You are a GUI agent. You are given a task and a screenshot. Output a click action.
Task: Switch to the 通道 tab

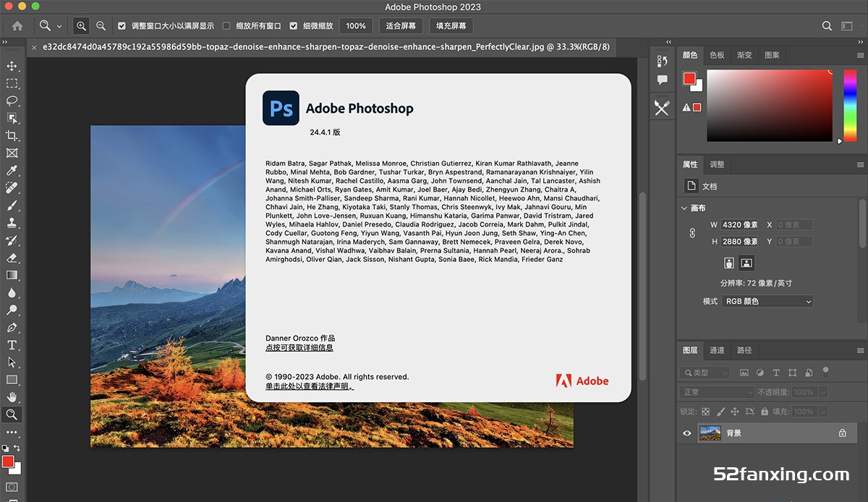[x=717, y=350]
